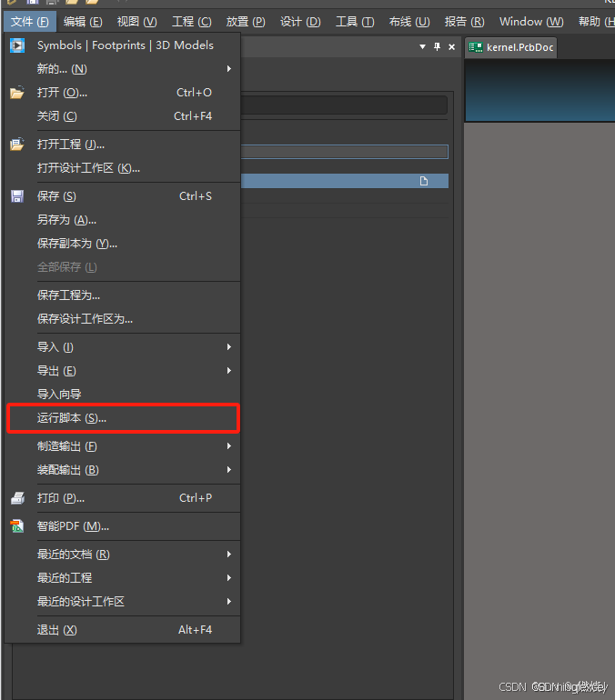The height and width of the screenshot is (700, 615).
Task: Click the 文件 (F) menu
Action: (x=30, y=22)
